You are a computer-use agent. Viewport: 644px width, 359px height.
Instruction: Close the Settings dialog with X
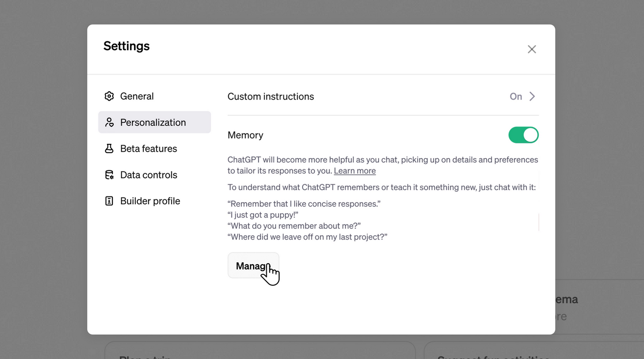532,49
